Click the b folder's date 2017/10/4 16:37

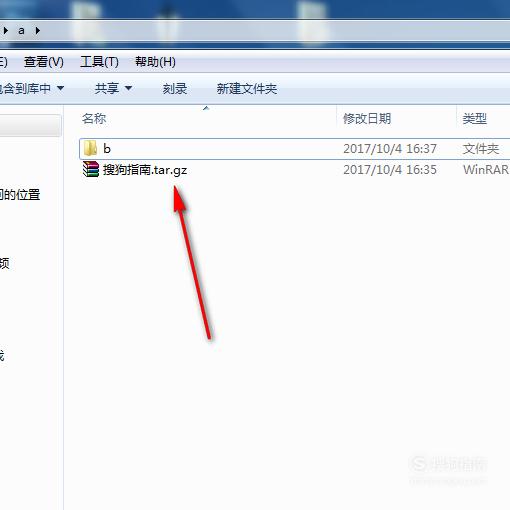(x=390, y=149)
